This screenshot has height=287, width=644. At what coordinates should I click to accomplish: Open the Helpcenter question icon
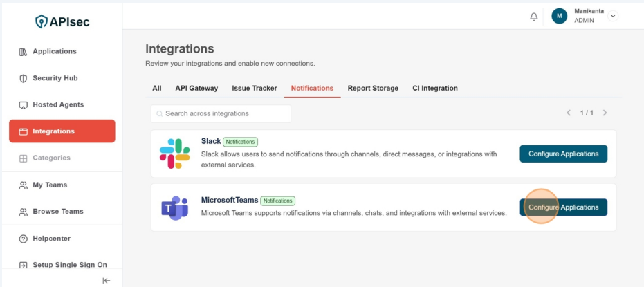coord(23,239)
